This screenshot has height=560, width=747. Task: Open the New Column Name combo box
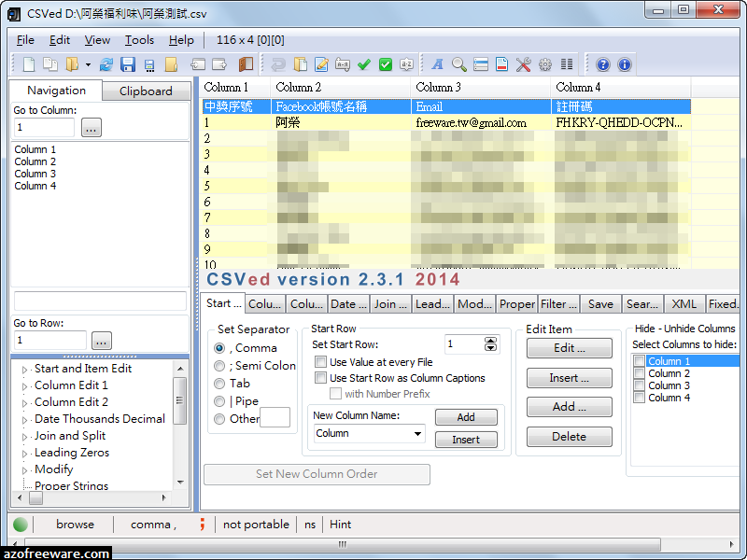(x=369, y=433)
